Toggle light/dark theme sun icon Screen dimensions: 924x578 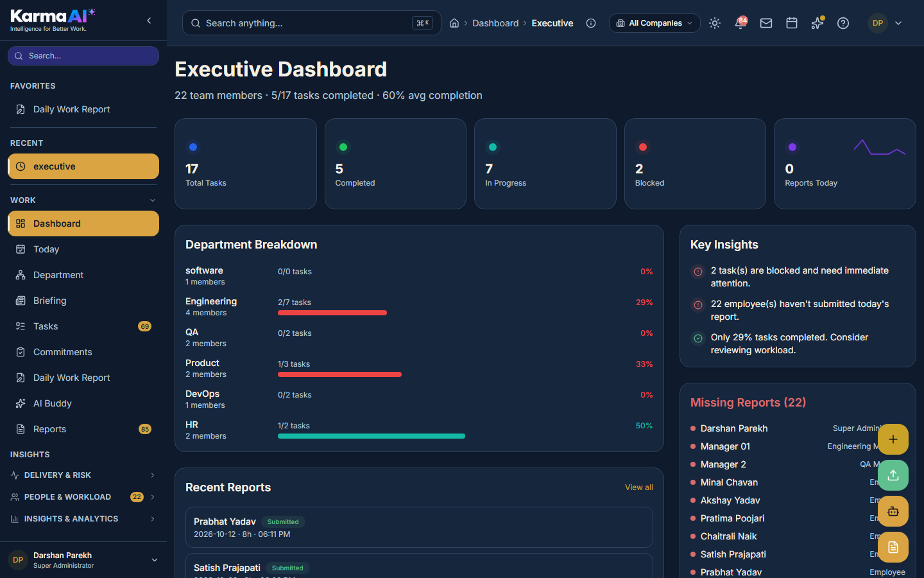[x=715, y=23]
